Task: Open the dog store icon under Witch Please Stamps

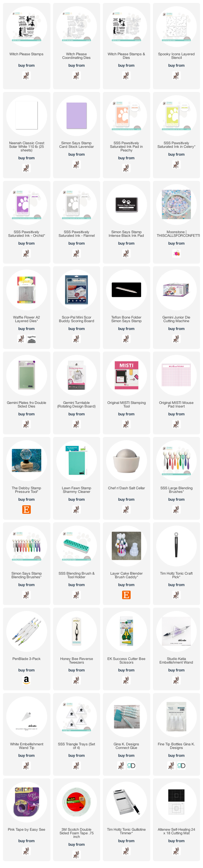Action: [26, 76]
